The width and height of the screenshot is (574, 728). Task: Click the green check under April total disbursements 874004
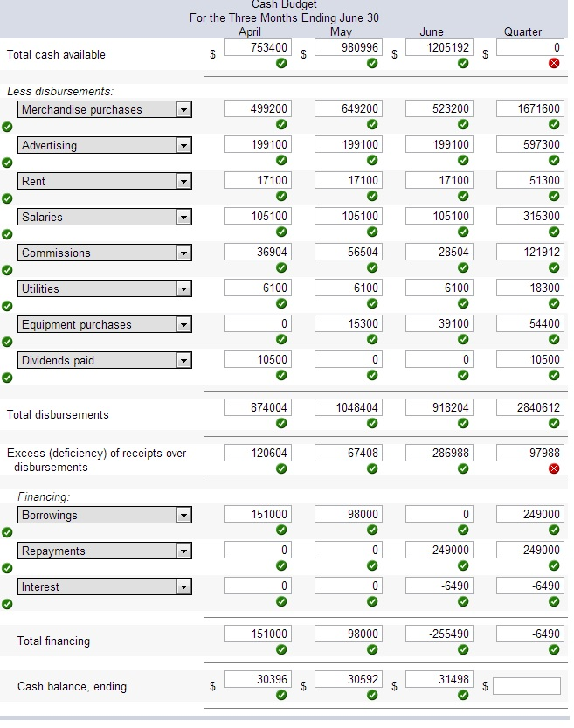[281, 423]
